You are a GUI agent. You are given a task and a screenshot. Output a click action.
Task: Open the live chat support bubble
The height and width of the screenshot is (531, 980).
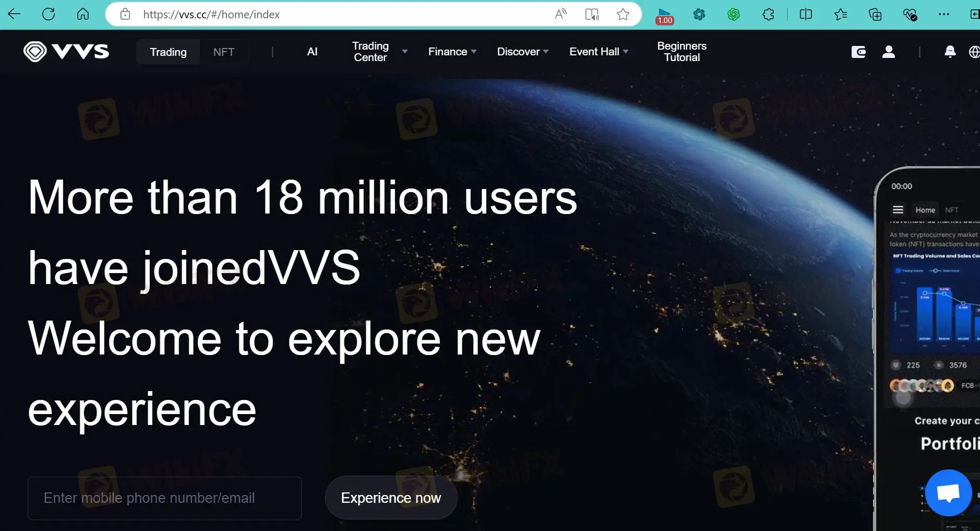click(948, 492)
